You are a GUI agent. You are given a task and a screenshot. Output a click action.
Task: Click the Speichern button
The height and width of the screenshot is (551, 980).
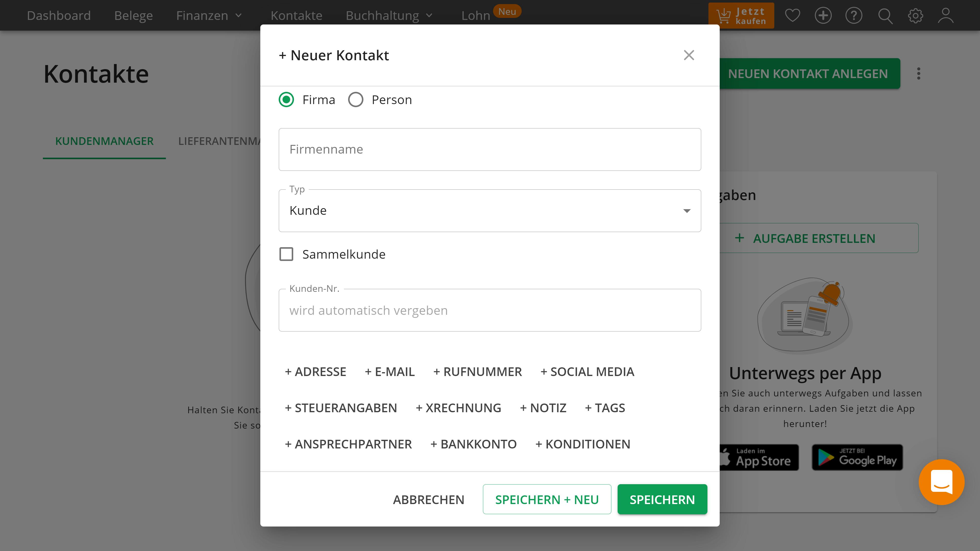tap(662, 499)
